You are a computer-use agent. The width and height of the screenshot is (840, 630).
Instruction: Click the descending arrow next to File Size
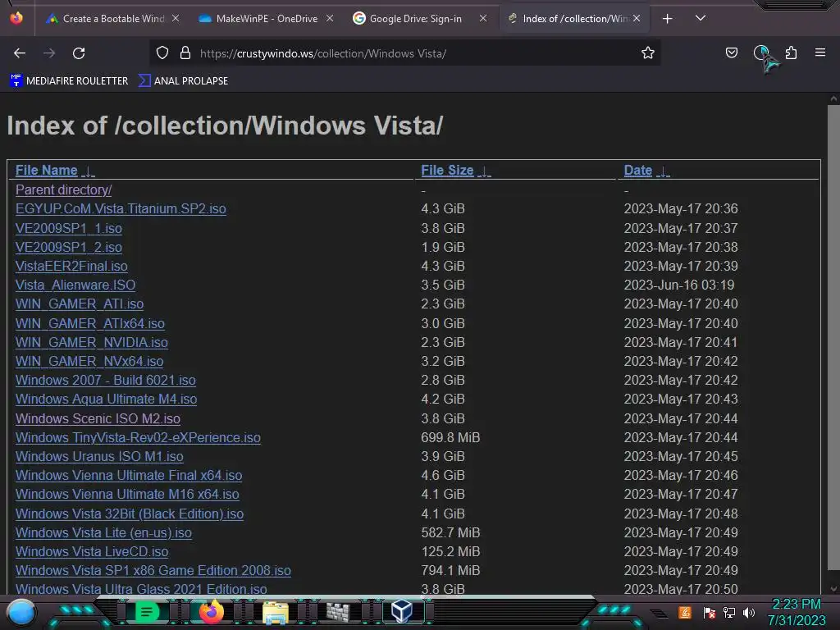(x=484, y=171)
